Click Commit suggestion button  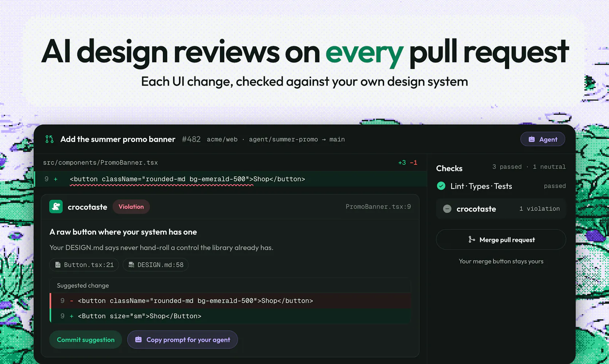point(86,340)
